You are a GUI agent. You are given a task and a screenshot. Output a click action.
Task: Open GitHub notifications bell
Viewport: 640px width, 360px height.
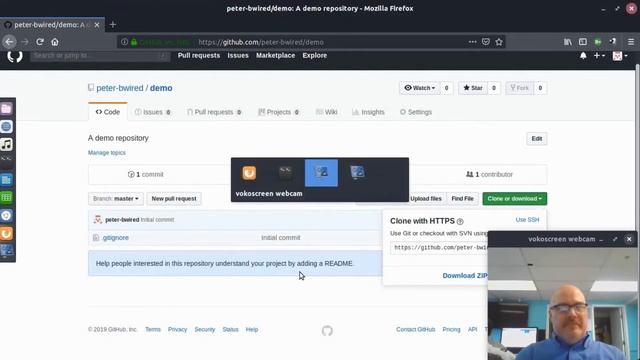tap(583, 56)
